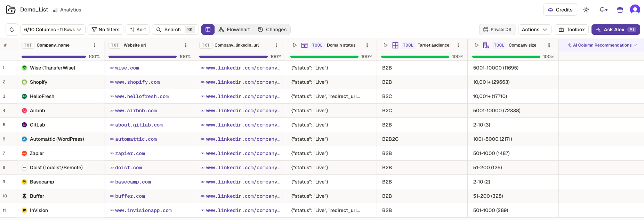Click the gift rewards icon
Screen dimensions: 644x220
tap(620, 10)
